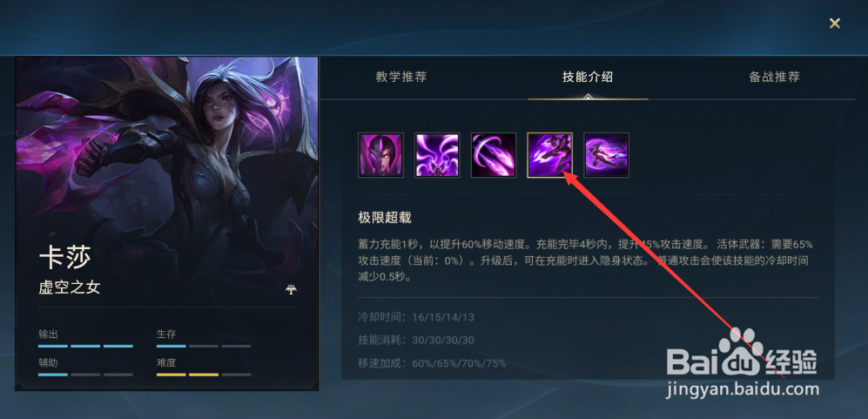868x419 pixels.
Task: Click the 卡莎 champion name
Action: [64, 258]
